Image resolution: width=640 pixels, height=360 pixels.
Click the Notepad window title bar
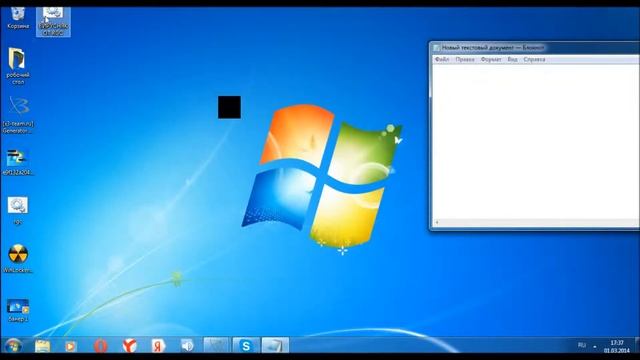tap(535, 48)
